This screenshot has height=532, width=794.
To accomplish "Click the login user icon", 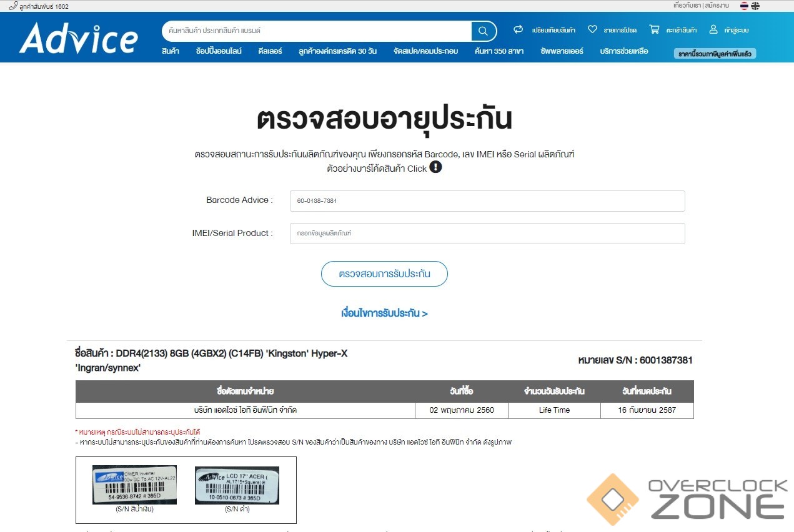I will pos(713,29).
